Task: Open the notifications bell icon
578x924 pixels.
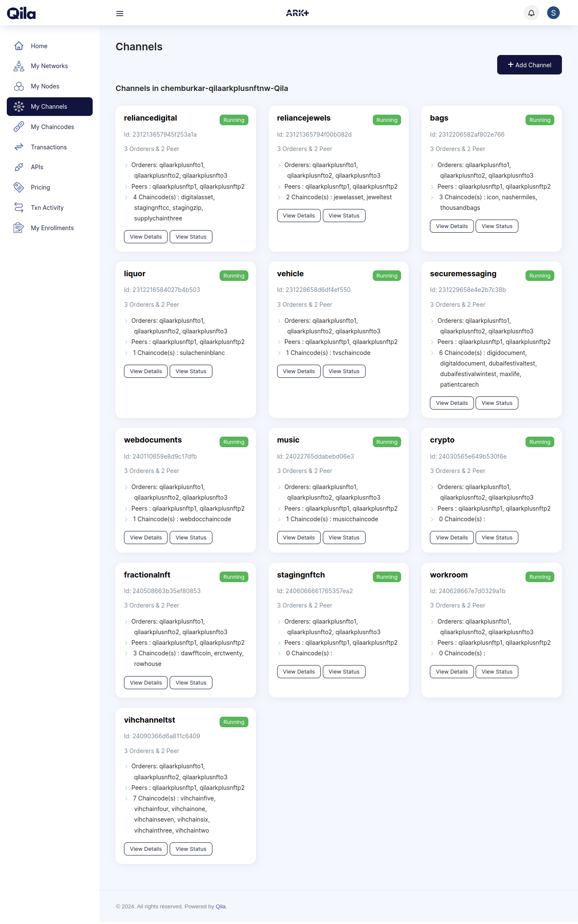Action: click(x=531, y=13)
